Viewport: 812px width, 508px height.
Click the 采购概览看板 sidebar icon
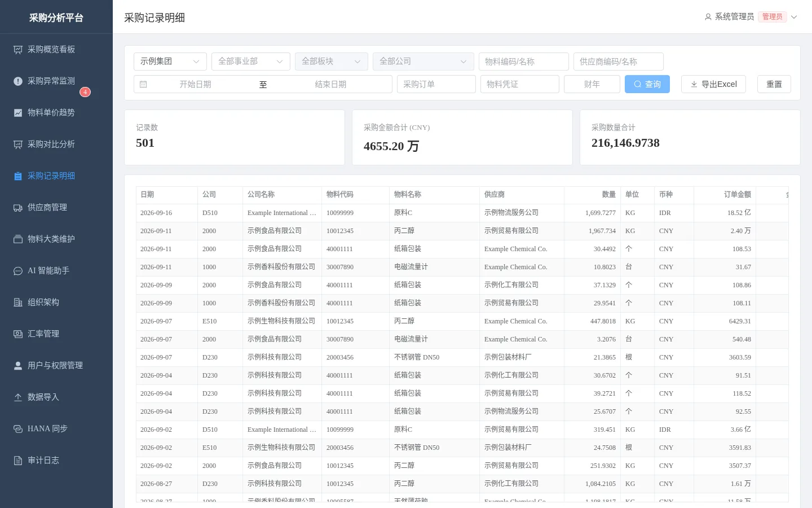18,50
